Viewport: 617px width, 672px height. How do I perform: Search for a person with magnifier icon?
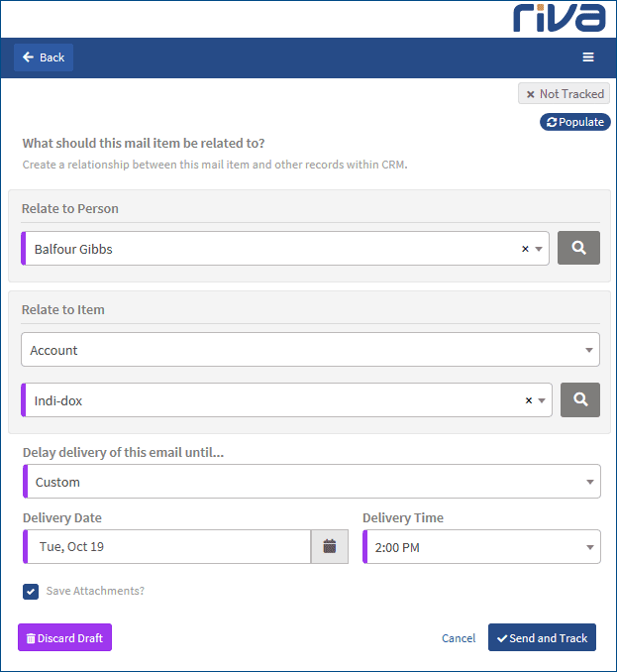point(578,249)
